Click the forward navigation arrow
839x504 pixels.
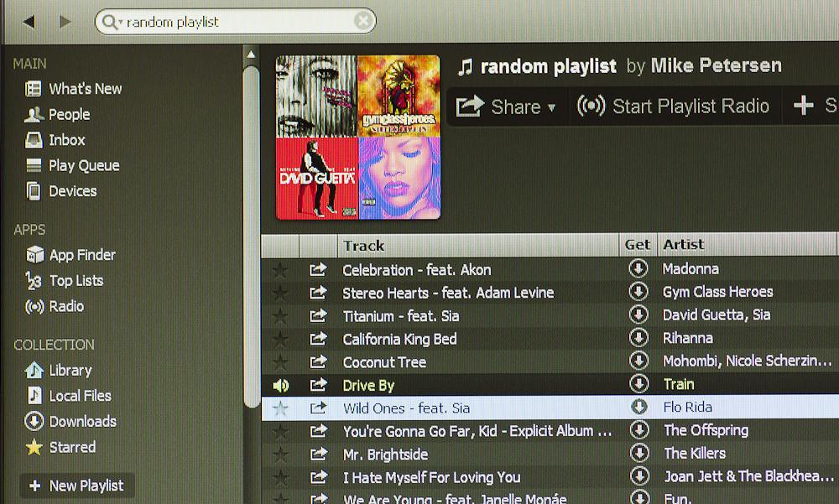tap(65, 22)
